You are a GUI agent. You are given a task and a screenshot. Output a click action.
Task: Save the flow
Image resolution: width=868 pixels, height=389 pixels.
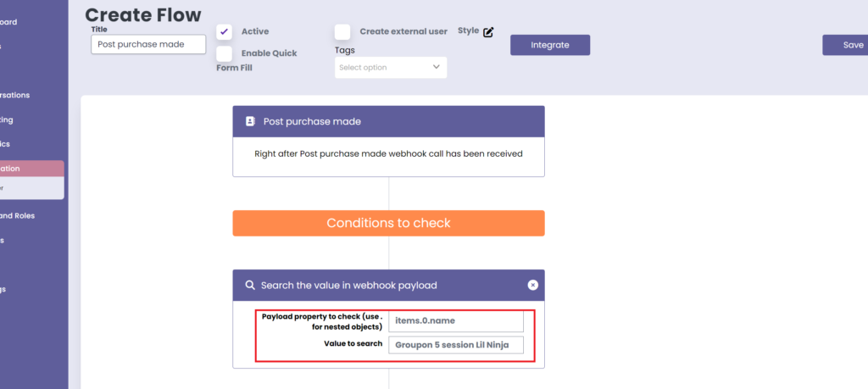coord(849,45)
